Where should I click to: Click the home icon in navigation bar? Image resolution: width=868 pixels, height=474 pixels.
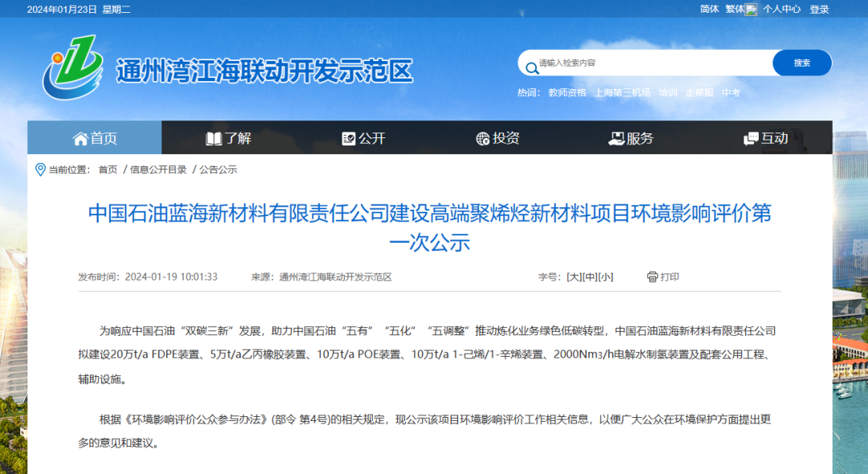(x=80, y=138)
